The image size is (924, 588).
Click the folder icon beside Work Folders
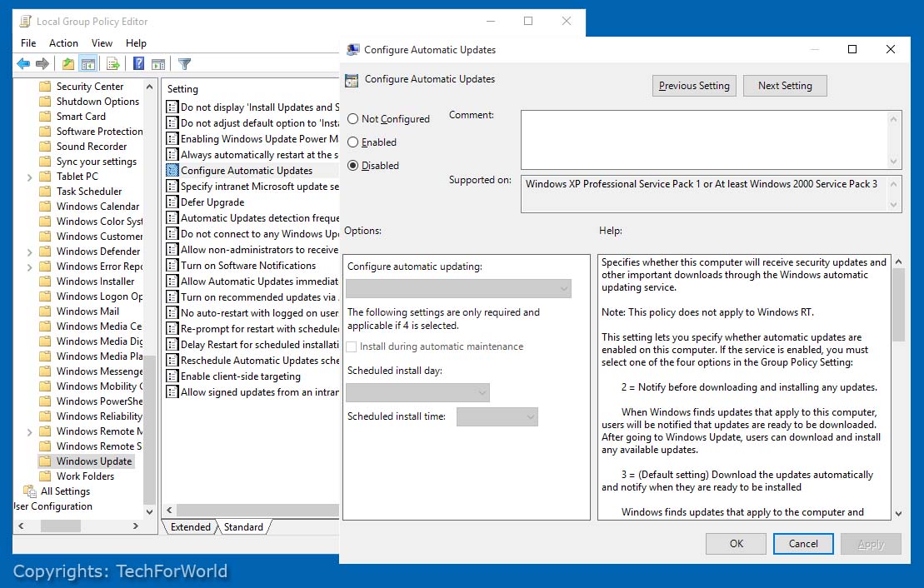(45, 476)
